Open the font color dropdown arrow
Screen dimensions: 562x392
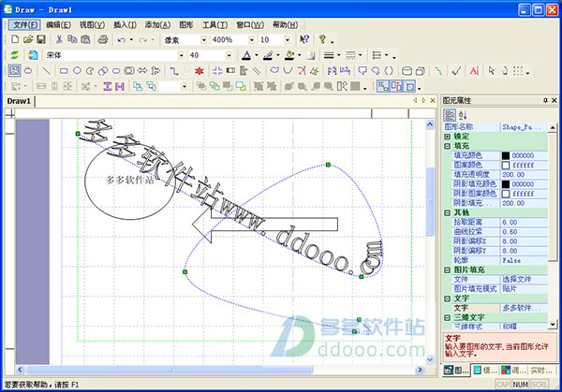tap(257, 55)
